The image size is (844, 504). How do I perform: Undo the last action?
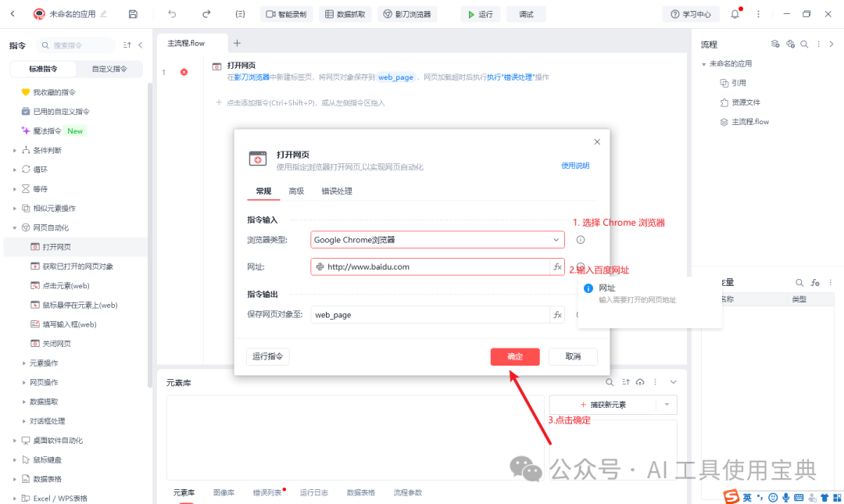coord(172,14)
